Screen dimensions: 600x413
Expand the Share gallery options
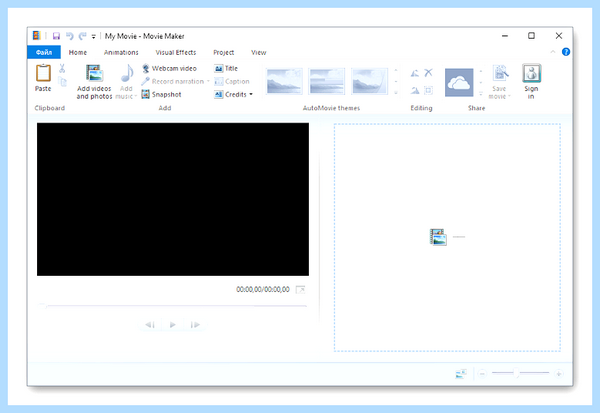pyautogui.click(x=481, y=93)
